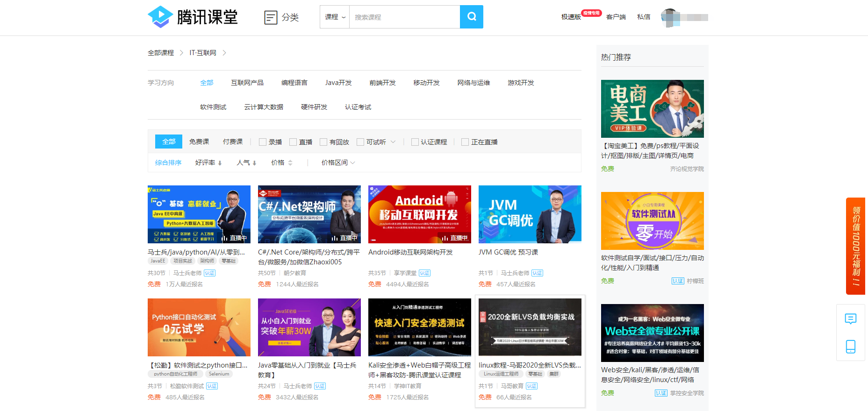Tick the 直播 checkbox
Screen dimensions: 868x411
(x=293, y=142)
